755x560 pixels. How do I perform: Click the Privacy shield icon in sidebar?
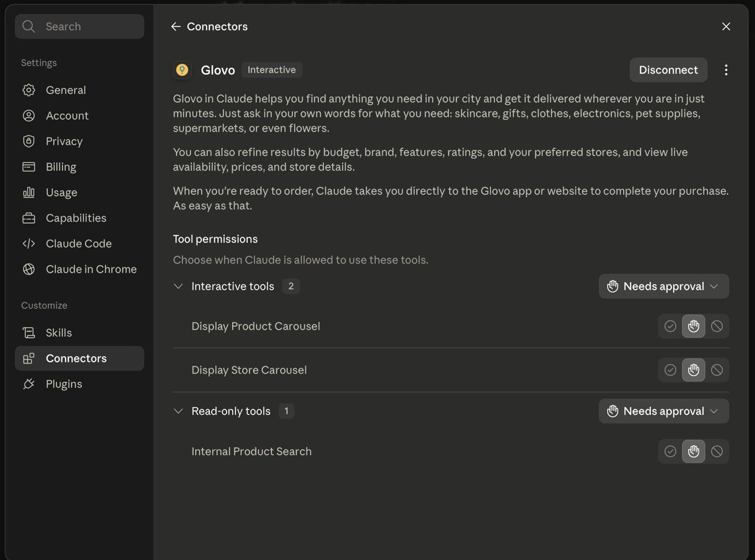[28, 141]
